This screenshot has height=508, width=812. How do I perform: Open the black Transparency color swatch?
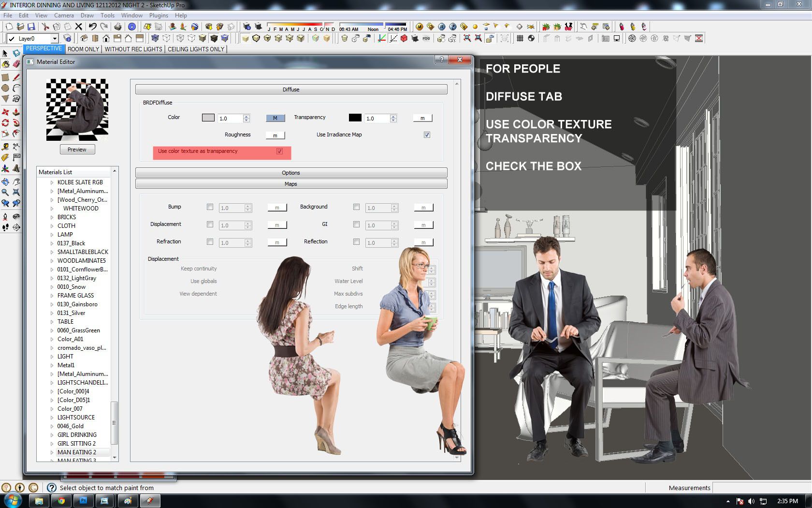[355, 118]
